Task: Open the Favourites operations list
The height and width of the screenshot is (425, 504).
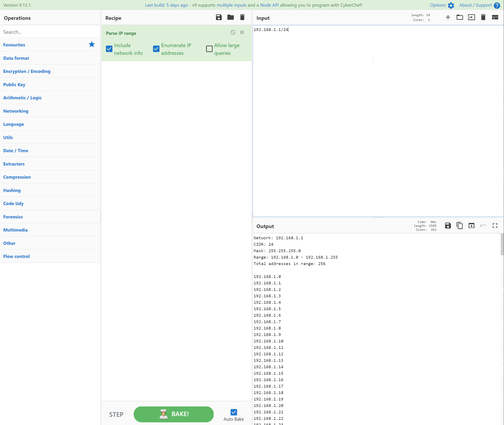Action: [14, 45]
